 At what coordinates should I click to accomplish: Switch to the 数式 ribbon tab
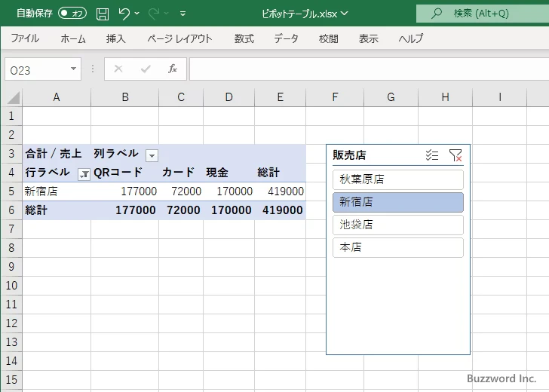(244, 38)
